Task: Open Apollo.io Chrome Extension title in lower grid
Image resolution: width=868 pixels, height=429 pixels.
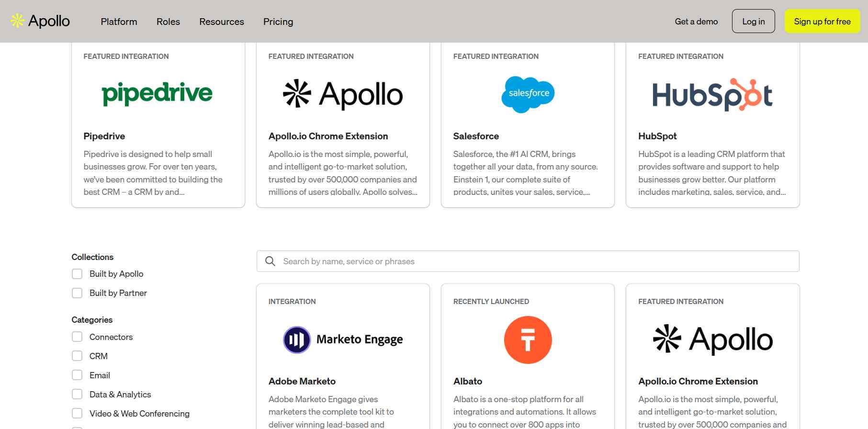Action: coord(698,381)
